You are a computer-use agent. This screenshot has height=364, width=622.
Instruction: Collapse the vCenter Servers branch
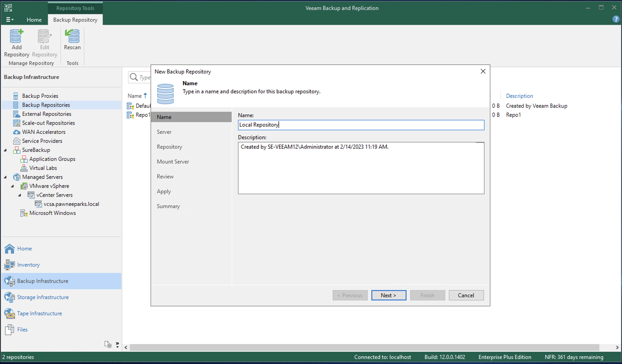coord(20,195)
